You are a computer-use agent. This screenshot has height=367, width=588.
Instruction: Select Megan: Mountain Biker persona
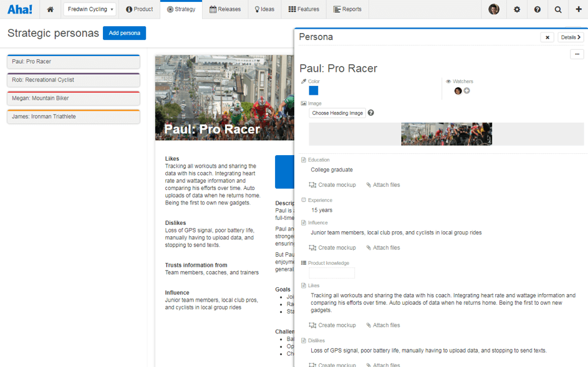point(74,98)
